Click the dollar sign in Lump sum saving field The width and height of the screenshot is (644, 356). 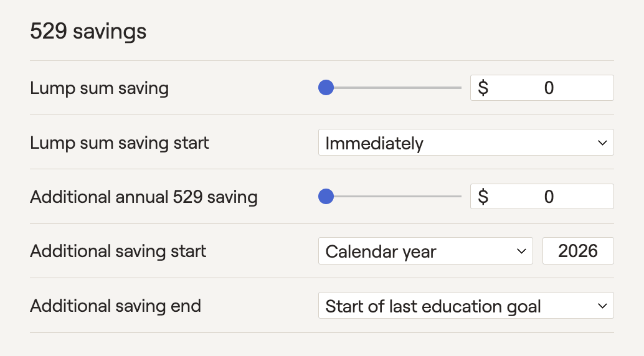(483, 88)
